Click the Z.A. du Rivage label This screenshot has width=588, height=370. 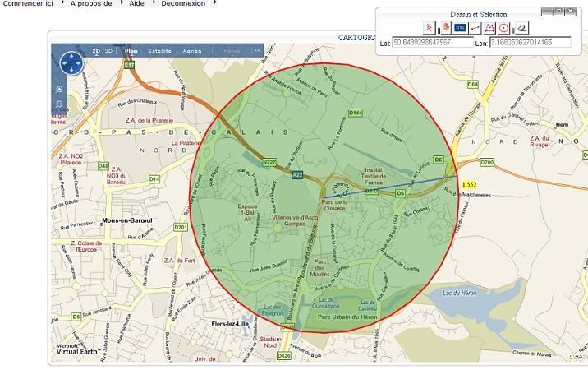coord(540,141)
